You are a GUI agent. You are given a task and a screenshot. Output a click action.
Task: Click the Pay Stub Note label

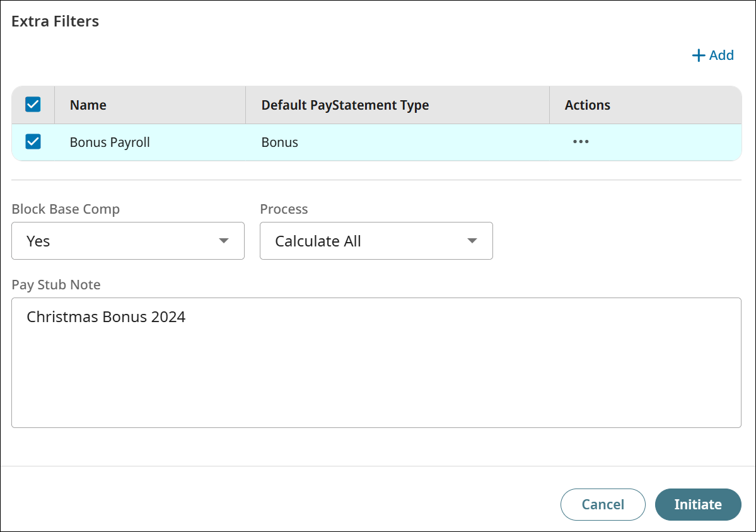coord(56,285)
